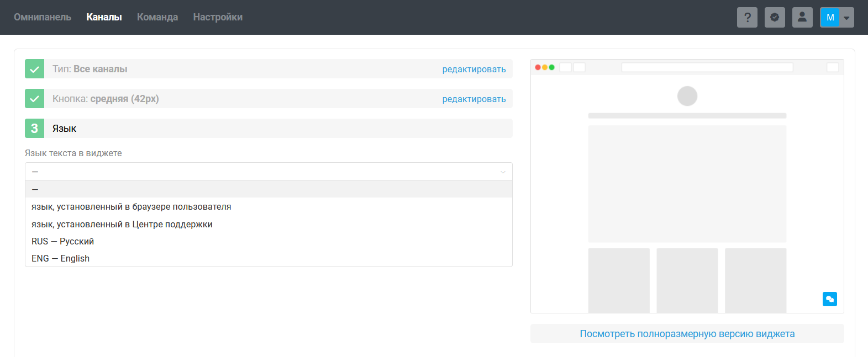Collapse the widget language dropdown
Image resolution: width=868 pixels, height=357 pixels.
tap(269, 172)
